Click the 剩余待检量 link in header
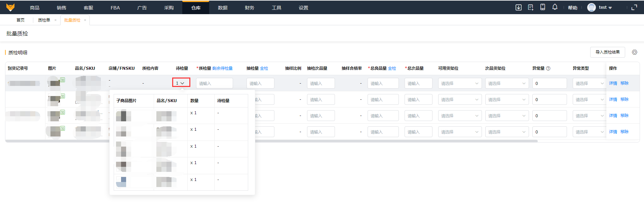The height and width of the screenshot is (215, 644). click(222, 68)
